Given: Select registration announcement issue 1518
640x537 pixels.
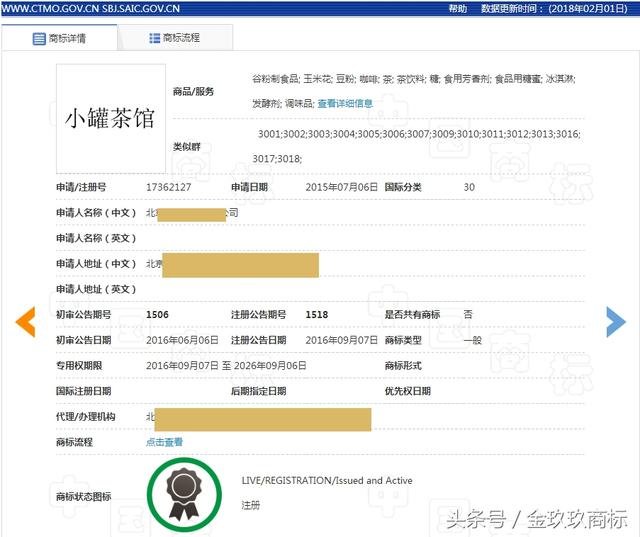Looking at the screenshot, I should pyautogui.click(x=317, y=315).
